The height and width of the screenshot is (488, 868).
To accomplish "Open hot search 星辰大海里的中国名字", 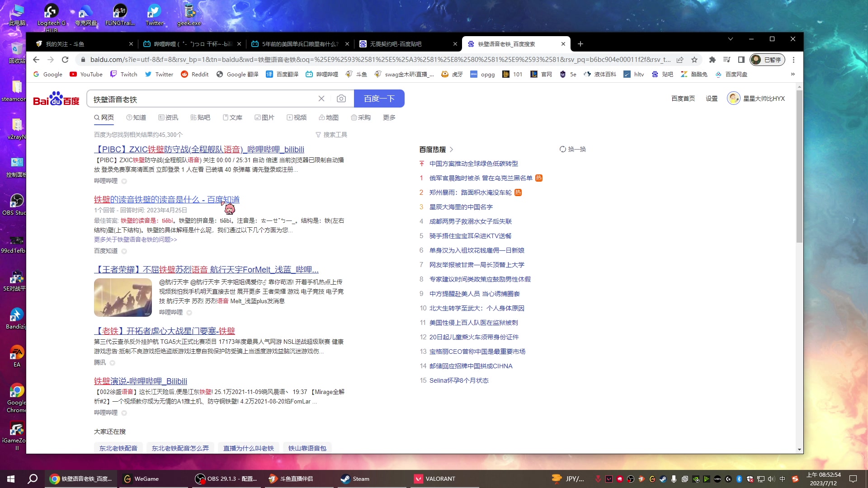I will pos(461,207).
